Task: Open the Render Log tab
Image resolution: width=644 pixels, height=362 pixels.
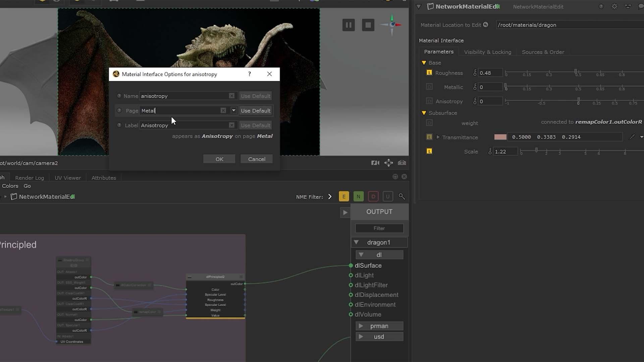Action: [30, 178]
